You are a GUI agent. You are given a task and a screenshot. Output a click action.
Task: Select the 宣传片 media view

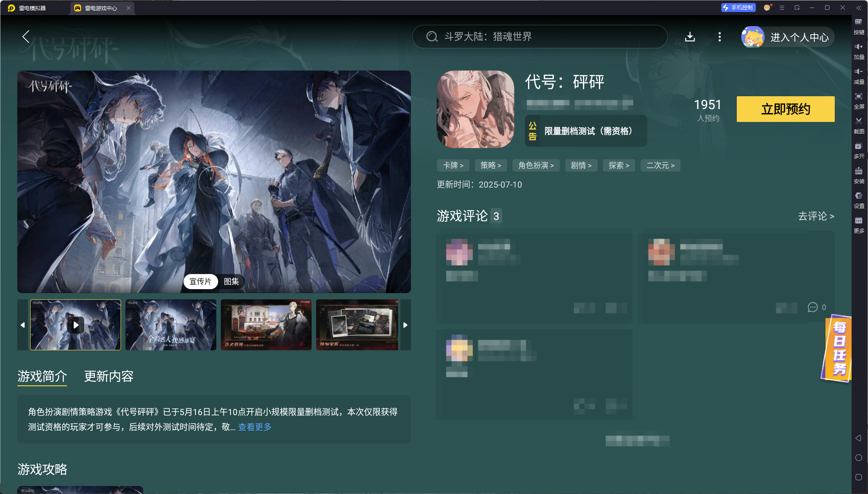tap(200, 282)
